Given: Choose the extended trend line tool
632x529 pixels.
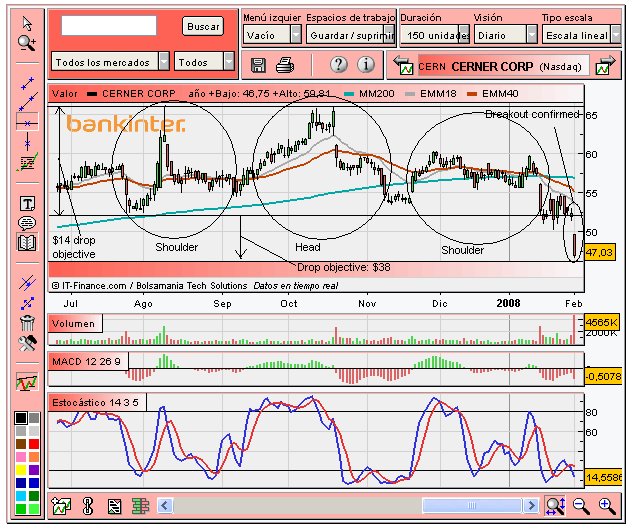Looking at the screenshot, I should click(27, 102).
